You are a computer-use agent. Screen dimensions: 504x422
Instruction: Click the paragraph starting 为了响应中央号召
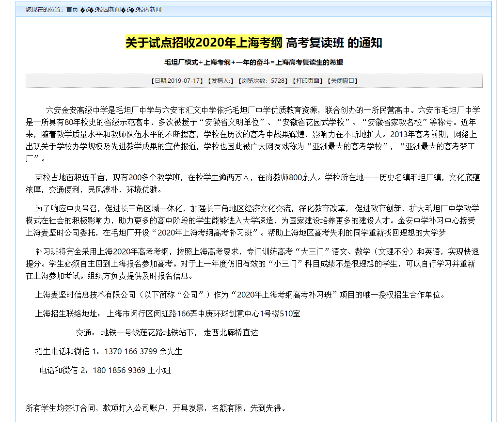(252, 220)
